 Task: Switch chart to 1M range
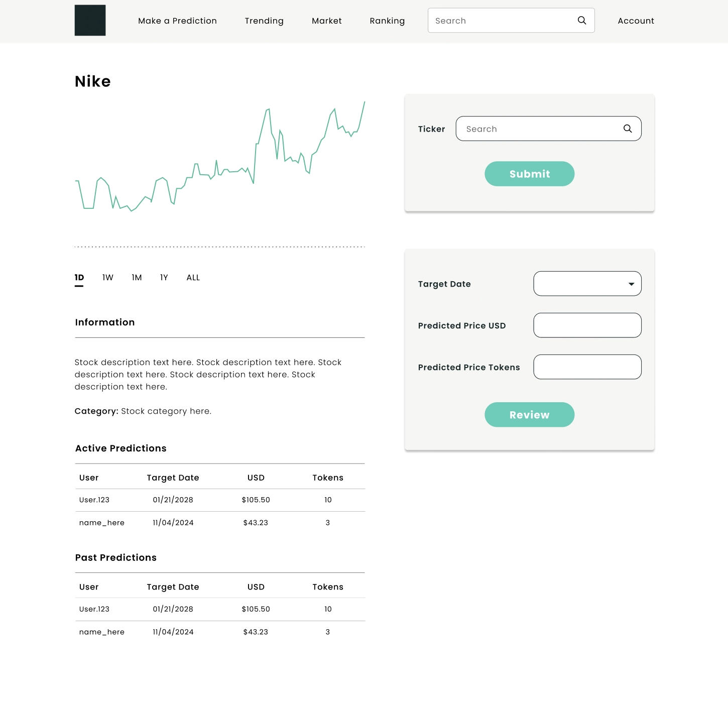[x=137, y=278]
